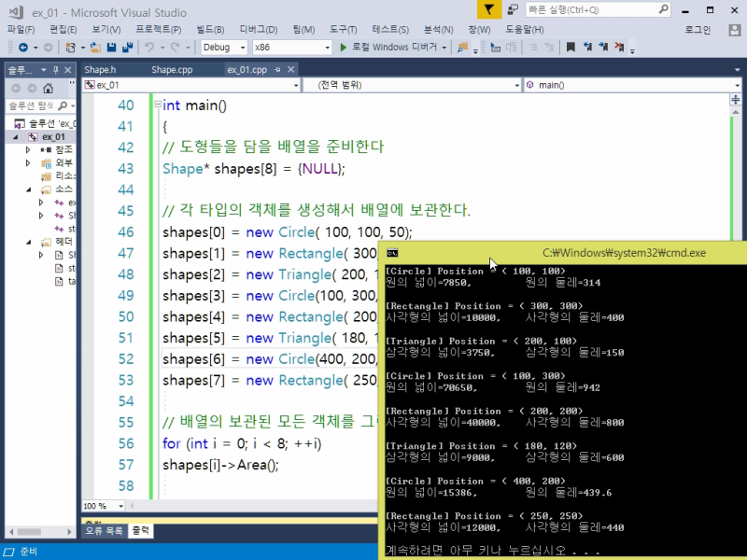Go to next bookmark icon
The height and width of the screenshot is (560, 747).
pos(603,47)
